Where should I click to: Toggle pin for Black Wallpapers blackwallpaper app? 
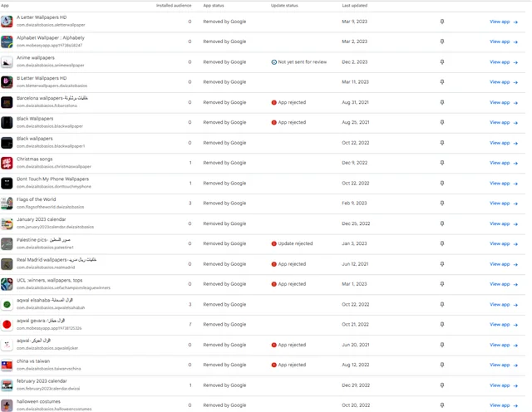click(x=441, y=122)
